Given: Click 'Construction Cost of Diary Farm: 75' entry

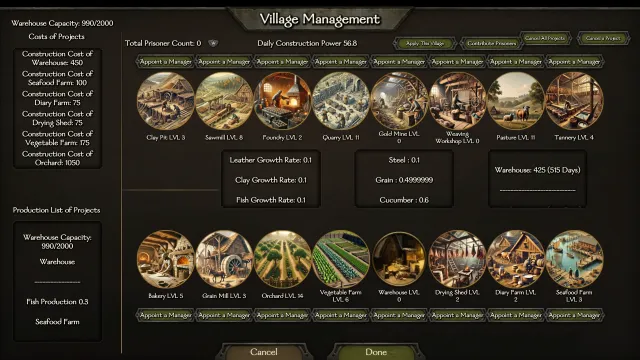Looking at the screenshot, I should [x=58, y=98].
